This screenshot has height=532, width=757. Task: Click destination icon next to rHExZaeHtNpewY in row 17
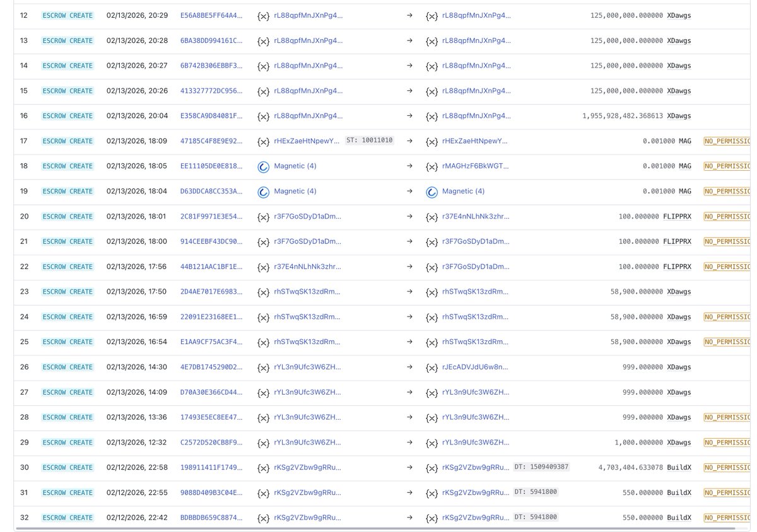[432, 141]
